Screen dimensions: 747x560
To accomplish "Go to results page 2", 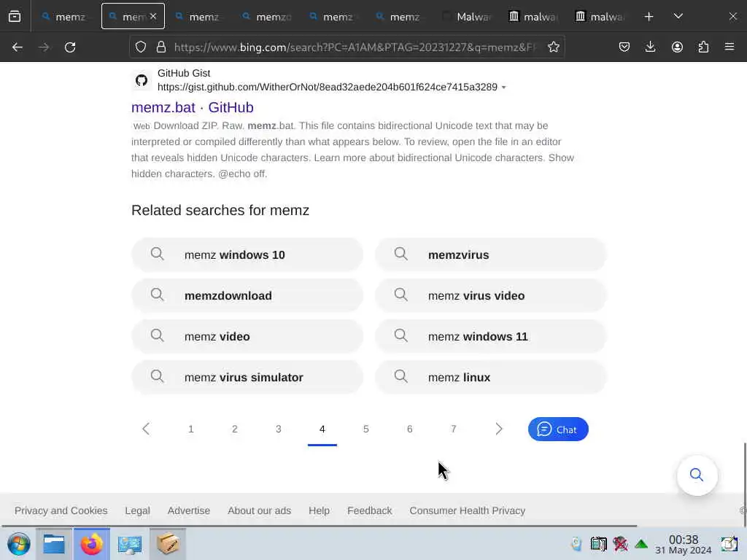I will point(235,429).
